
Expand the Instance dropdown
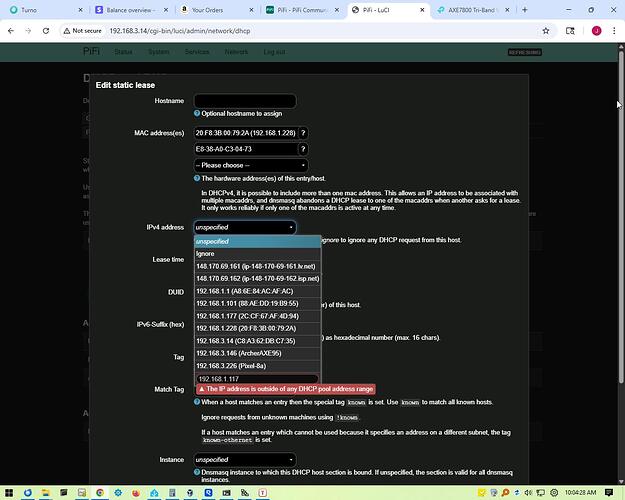[245, 459]
